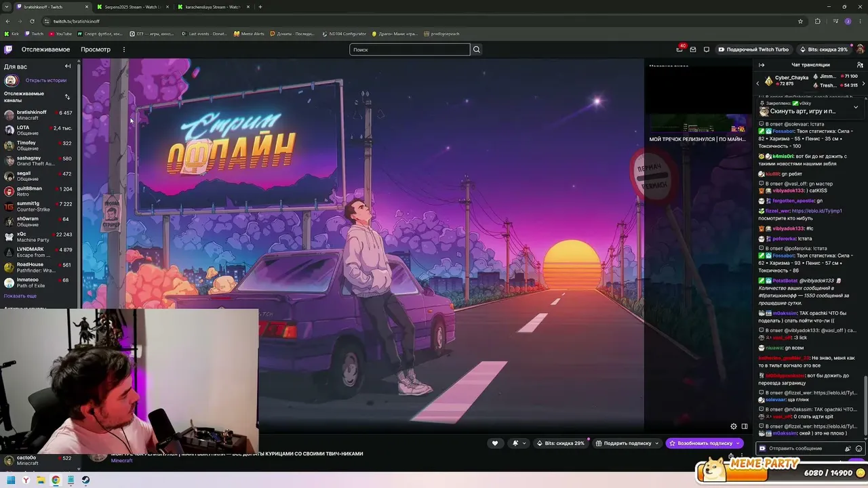Bookmark this page with the star icon
Image resolution: width=868 pixels, height=488 pixels.
tap(801, 21)
